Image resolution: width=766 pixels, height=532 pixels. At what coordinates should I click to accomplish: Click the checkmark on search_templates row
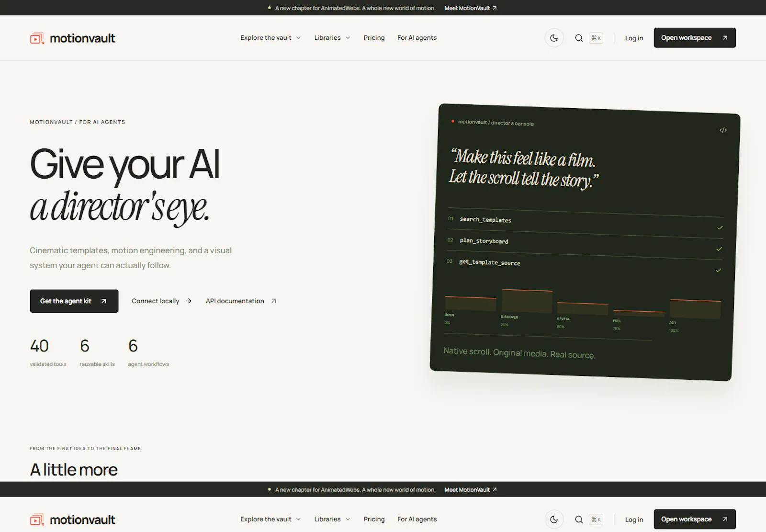pyautogui.click(x=720, y=228)
